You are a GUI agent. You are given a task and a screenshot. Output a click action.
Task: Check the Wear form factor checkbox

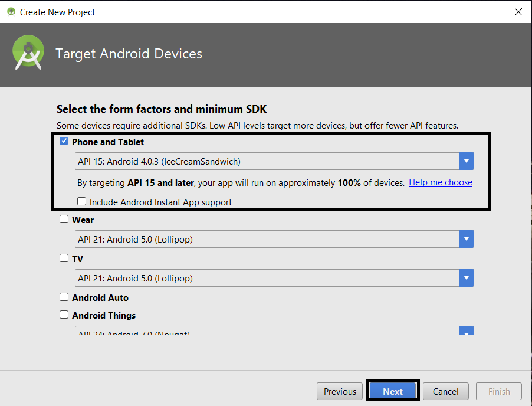pyautogui.click(x=64, y=220)
